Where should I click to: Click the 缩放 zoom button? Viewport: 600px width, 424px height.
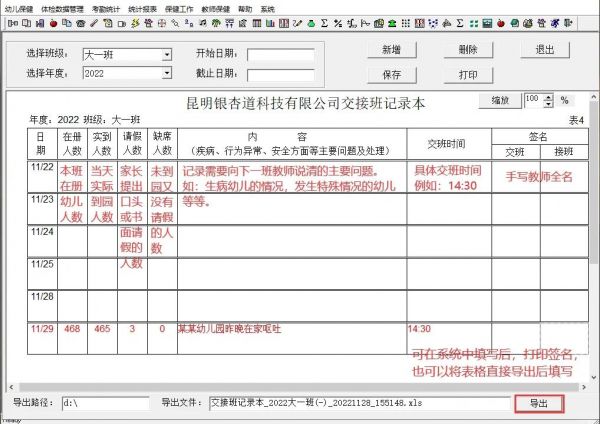pos(500,101)
